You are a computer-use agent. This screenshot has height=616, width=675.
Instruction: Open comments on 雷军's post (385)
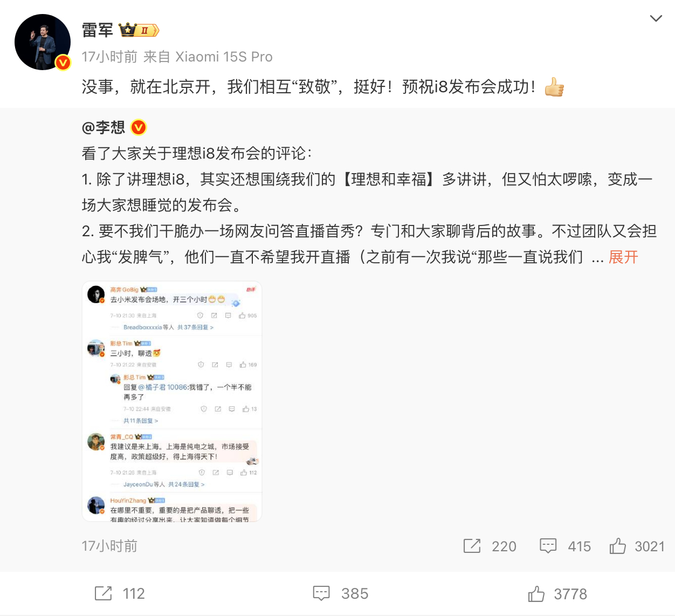341,593
